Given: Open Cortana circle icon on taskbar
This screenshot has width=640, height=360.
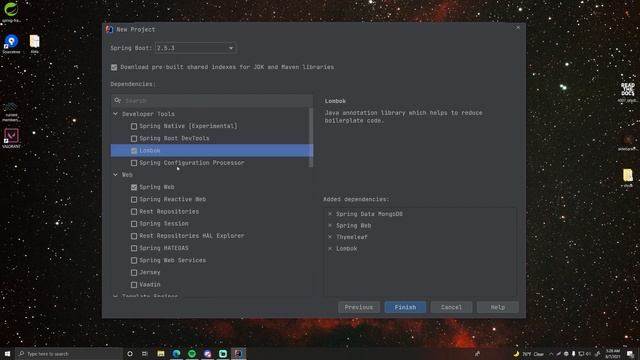Looking at the screenshot, I should [130, 353].
